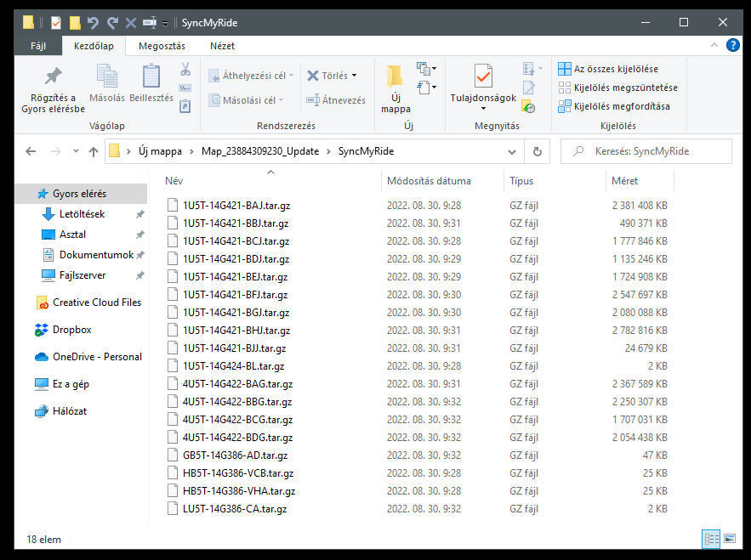Click the Másolás copy icon
751x560 pixels.
[x=107, y=76]
